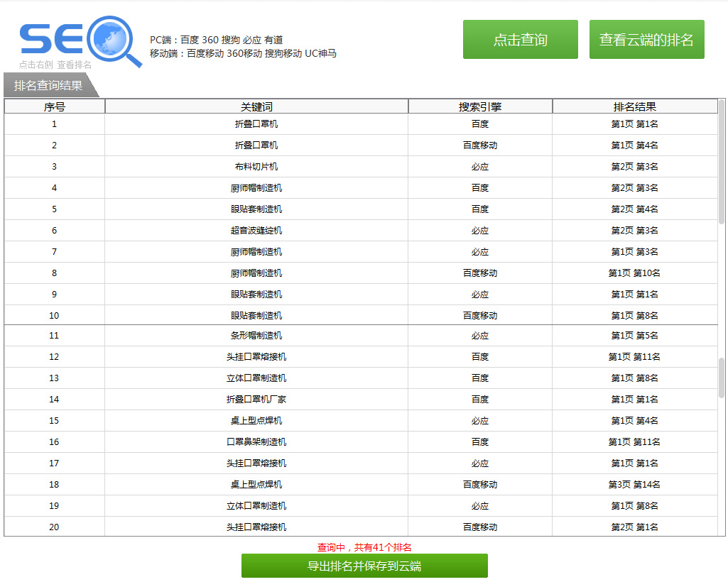This screenshot has width=728, height=582.
Task: Click the 搜索引擎 column header
Action: point(480,106)
